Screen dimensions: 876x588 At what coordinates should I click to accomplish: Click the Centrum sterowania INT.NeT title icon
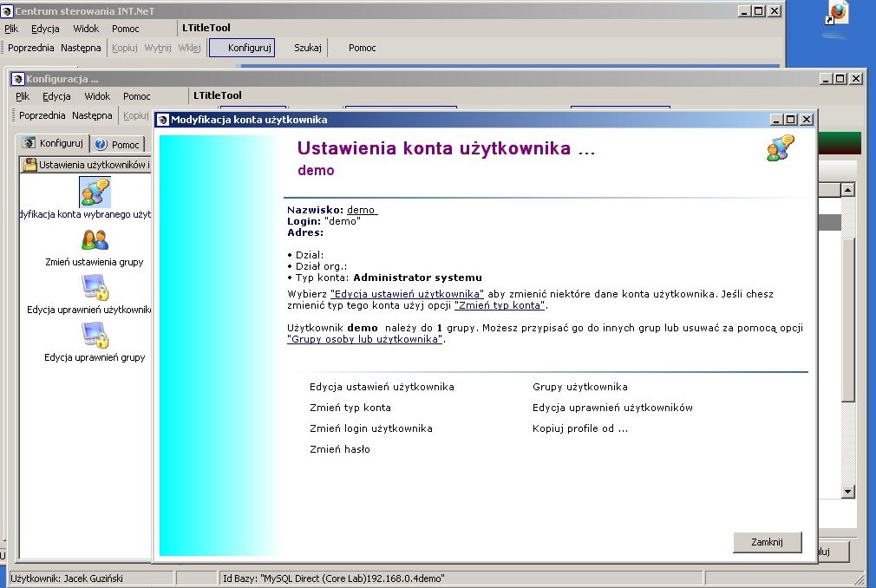coord(6,10)
